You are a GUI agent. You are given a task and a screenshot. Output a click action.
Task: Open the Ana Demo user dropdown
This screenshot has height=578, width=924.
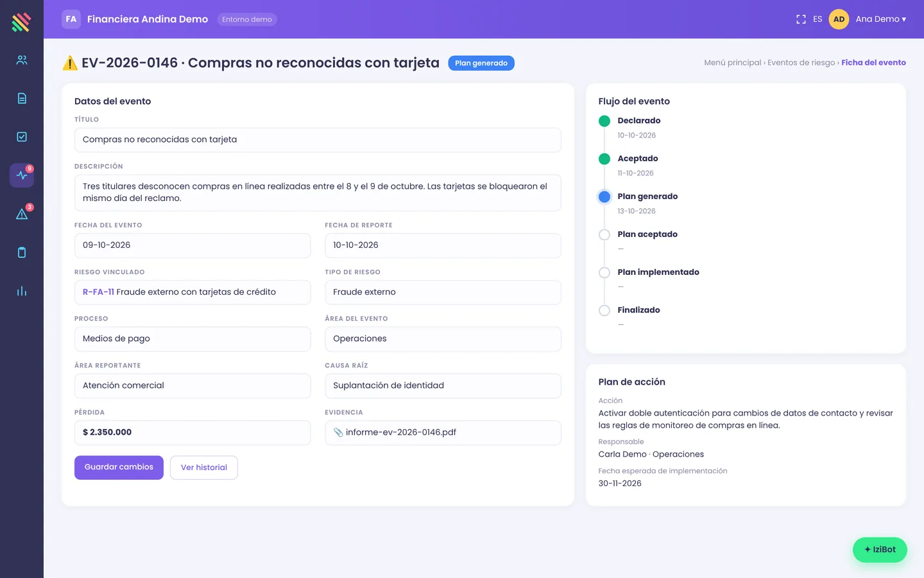coord(881,19)
